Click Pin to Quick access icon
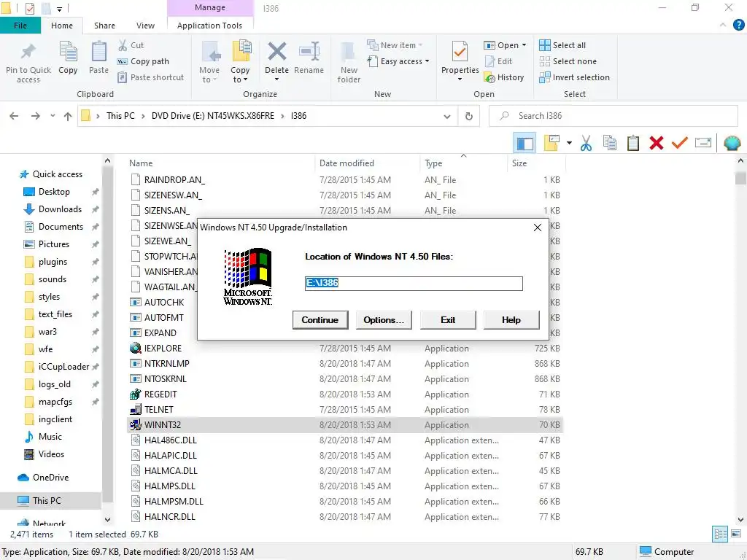This screenshot has width=747, height=560. (28, 52)
